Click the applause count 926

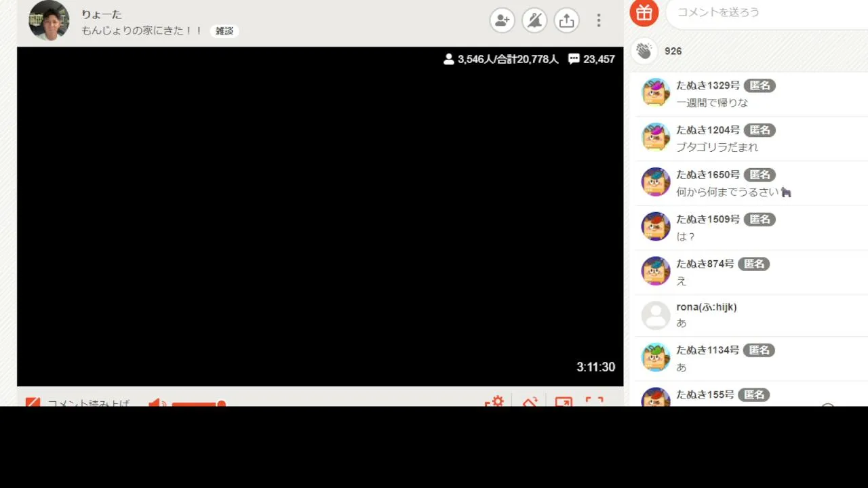pos(673,51)
